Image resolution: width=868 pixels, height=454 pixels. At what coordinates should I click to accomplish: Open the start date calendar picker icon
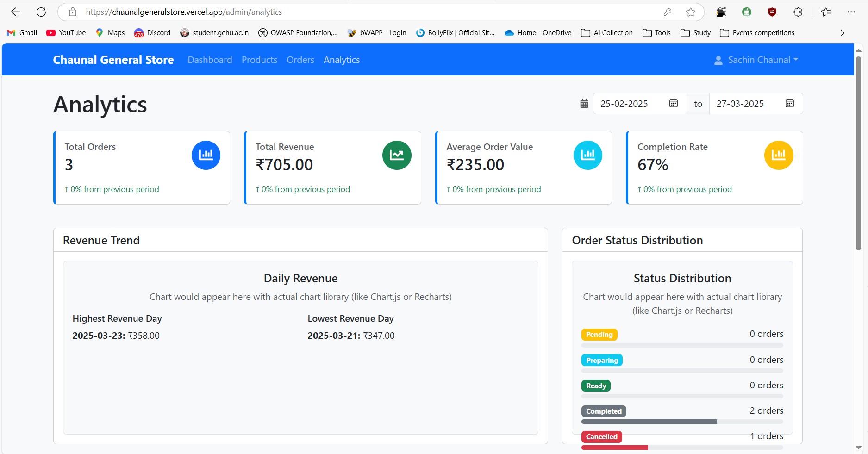click(x=674, y=103)
